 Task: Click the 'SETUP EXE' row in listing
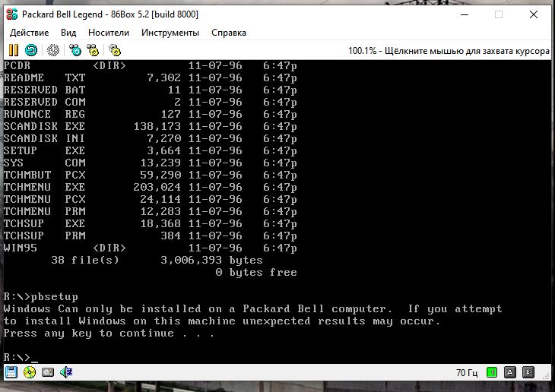pos(150,150)
